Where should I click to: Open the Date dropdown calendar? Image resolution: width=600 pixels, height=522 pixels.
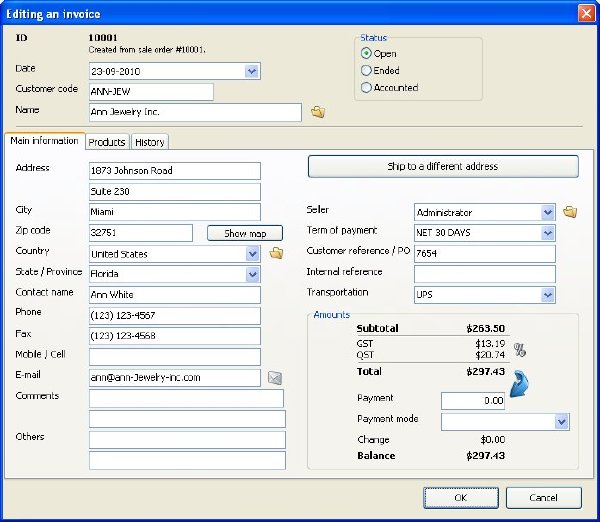pyautogui.click(x=252, y=71)
